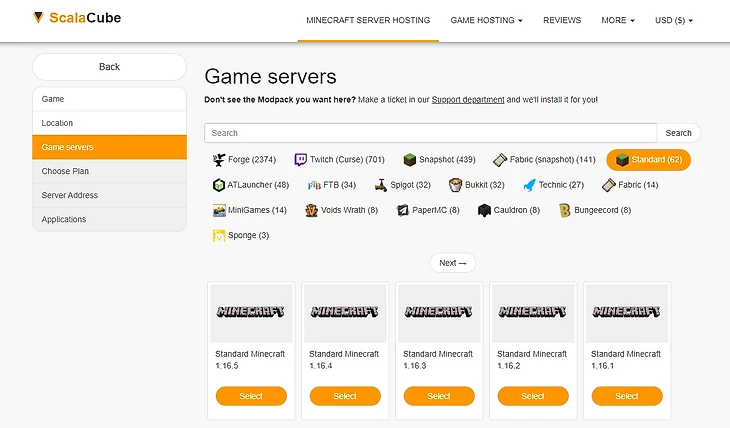Filter by Snapshot grass block icon
Screen dimensions: 730x428
409,160
